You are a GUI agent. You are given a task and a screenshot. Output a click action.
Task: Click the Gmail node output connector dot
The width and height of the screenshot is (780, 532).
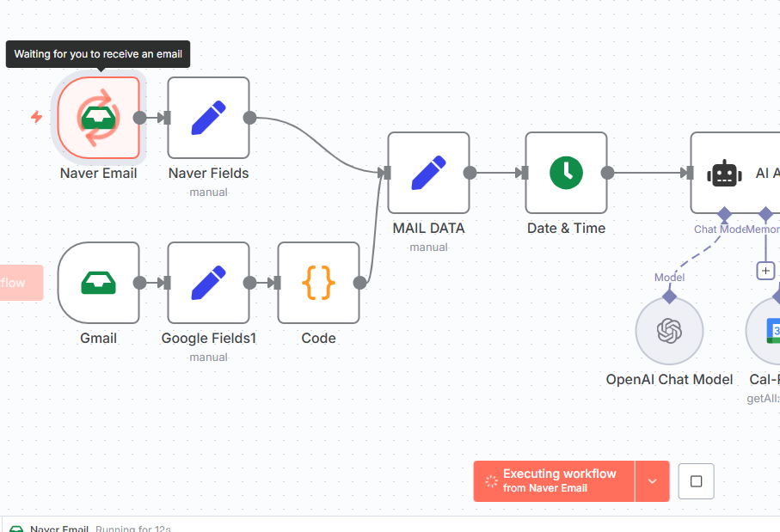click(140, 283)
